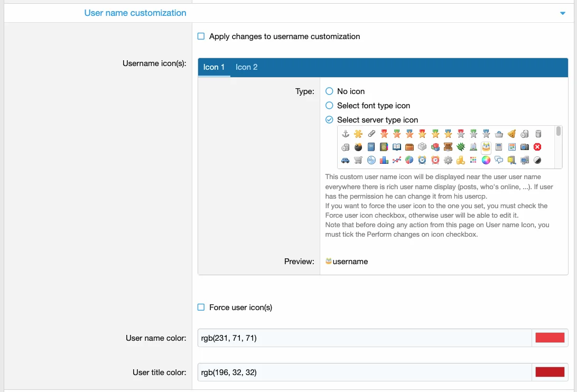
Task: Choose Select font type icon option
Action: [329, 106]
